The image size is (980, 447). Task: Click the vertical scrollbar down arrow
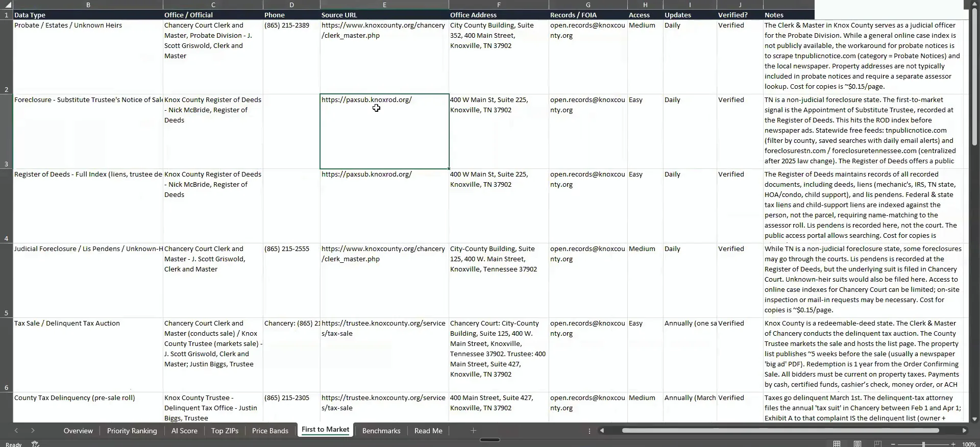click(974, 419)
